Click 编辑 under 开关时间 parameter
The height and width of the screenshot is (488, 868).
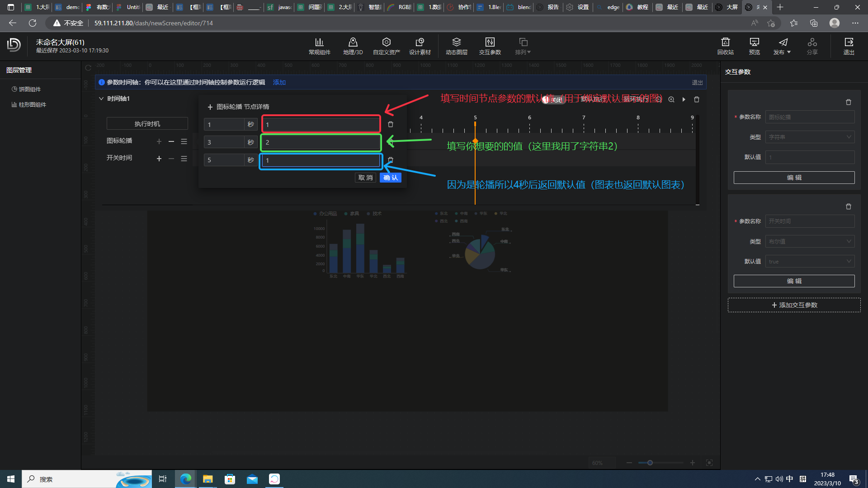tap(794, 281)
